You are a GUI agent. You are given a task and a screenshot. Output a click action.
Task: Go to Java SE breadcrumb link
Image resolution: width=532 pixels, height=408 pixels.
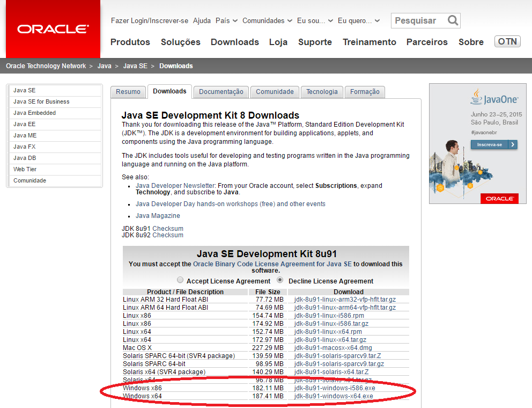coord(135,66)
